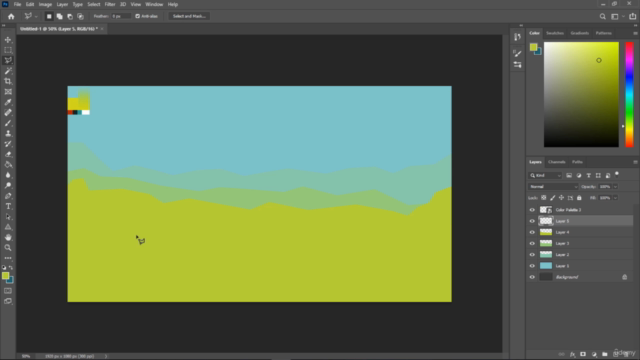Toggle lock transparent pixels icon
The width and height of the screenshot is (640, 360).
pos(544,198)
